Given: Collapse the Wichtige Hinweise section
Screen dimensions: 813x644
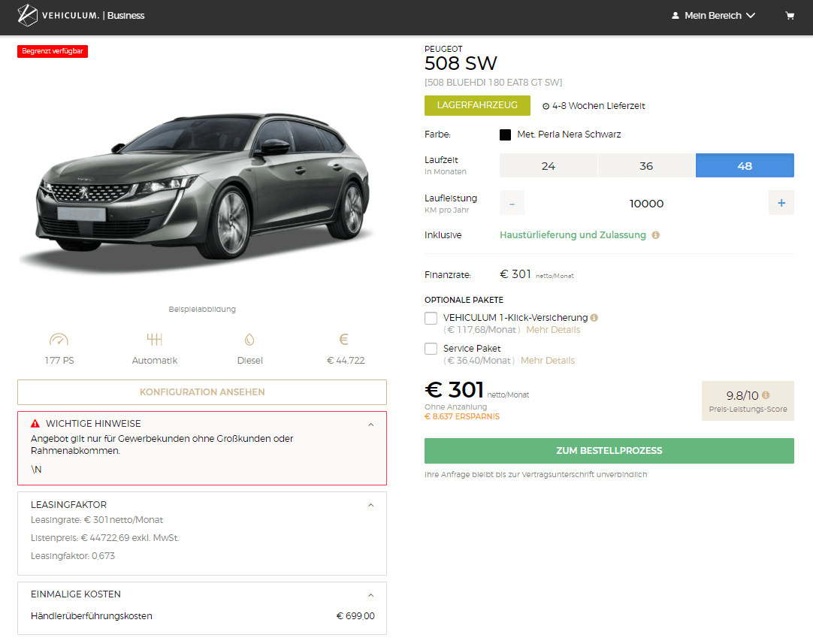Looking at the screenshot, I should [x=370, y=425].
